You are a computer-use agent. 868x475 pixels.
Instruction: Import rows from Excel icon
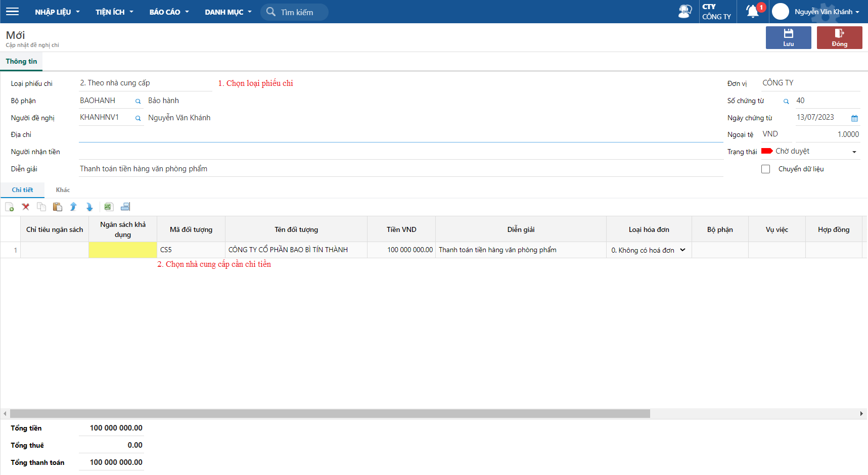tap(109, 207)
